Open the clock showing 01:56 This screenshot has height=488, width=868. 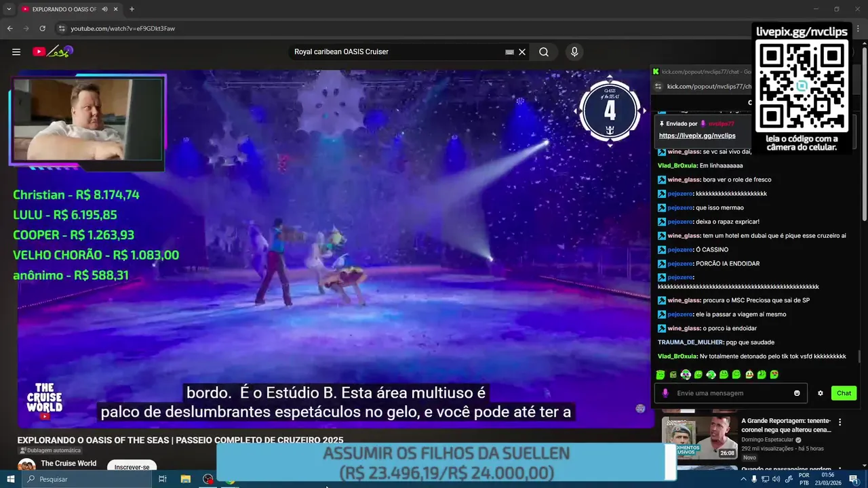coord(828,479)
